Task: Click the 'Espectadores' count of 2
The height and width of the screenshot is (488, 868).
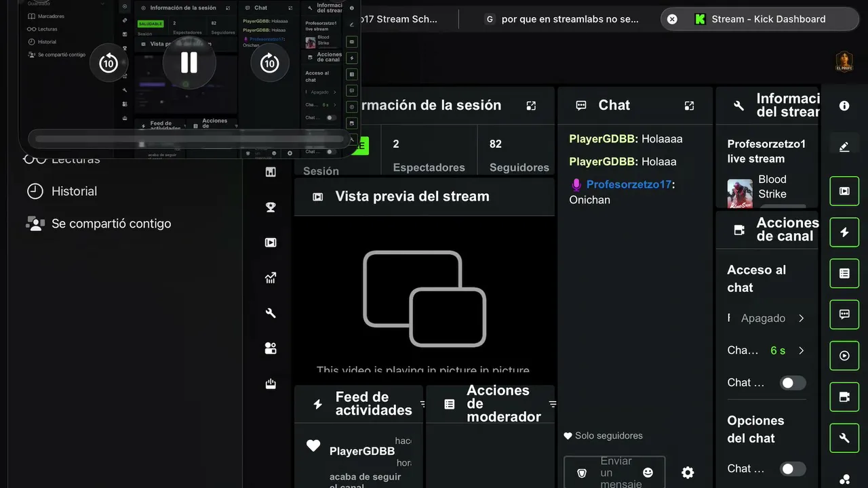Action: pyautogui.click(x=396, y=144)
